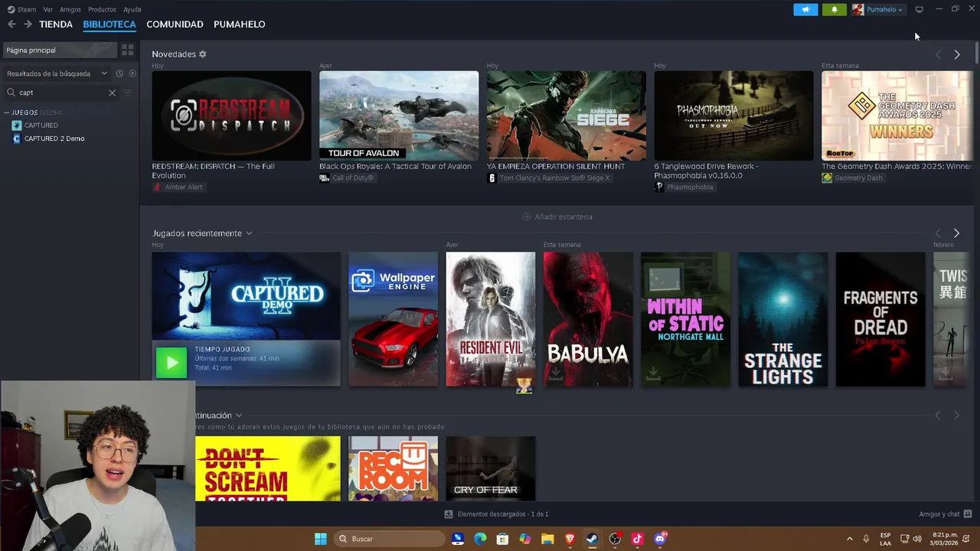Switch to Big Picture mode icon
Viewport: 980px width, 551px height.
(919, 9)
